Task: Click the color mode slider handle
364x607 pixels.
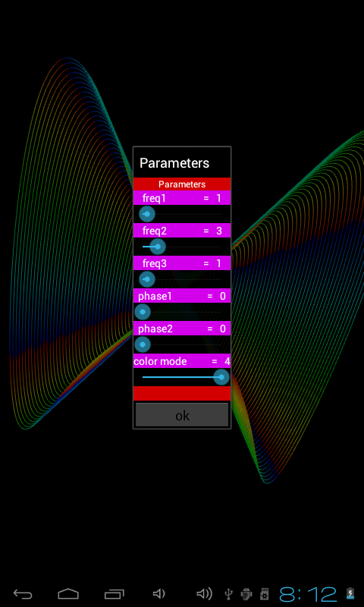Action: (221, 377)
